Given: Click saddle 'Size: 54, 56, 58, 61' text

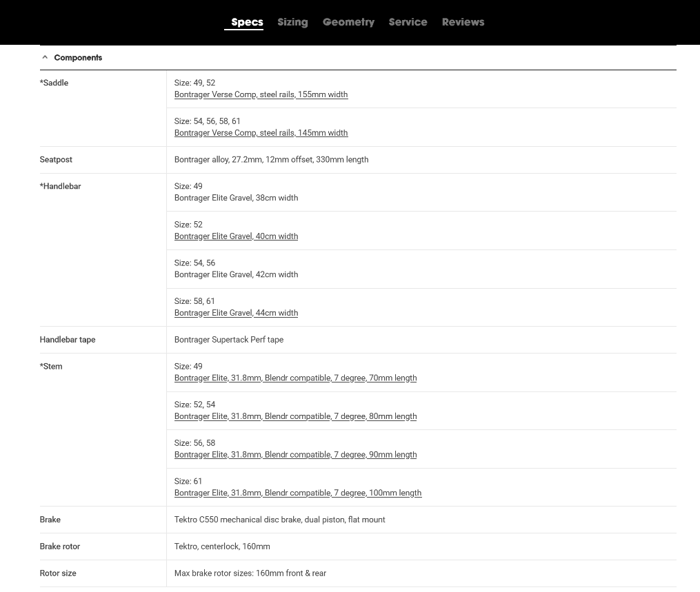Looking at the screenshot, I should pos(207,121).
